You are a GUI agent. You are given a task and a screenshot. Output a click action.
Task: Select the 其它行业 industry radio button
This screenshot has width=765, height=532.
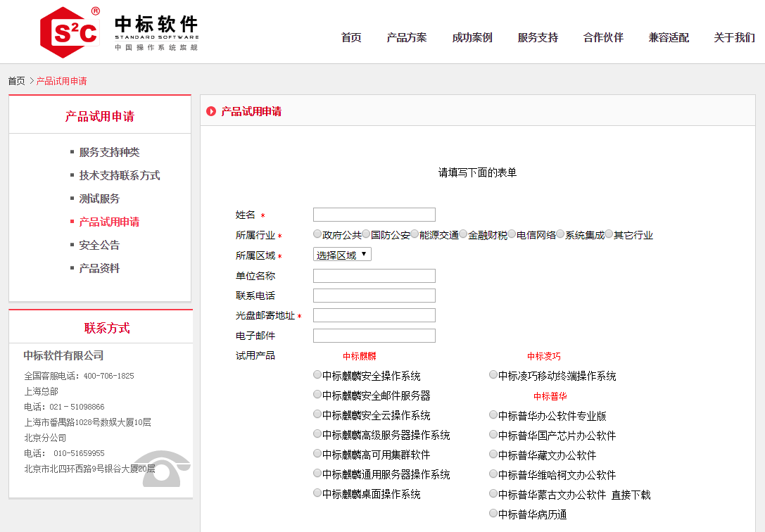click(x=608, y=234)
